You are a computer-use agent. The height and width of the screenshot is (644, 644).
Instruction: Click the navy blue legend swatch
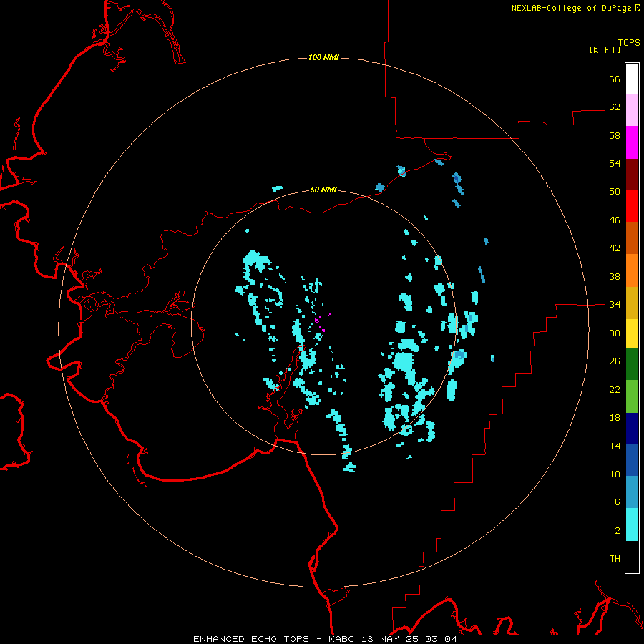click(632, 429)
